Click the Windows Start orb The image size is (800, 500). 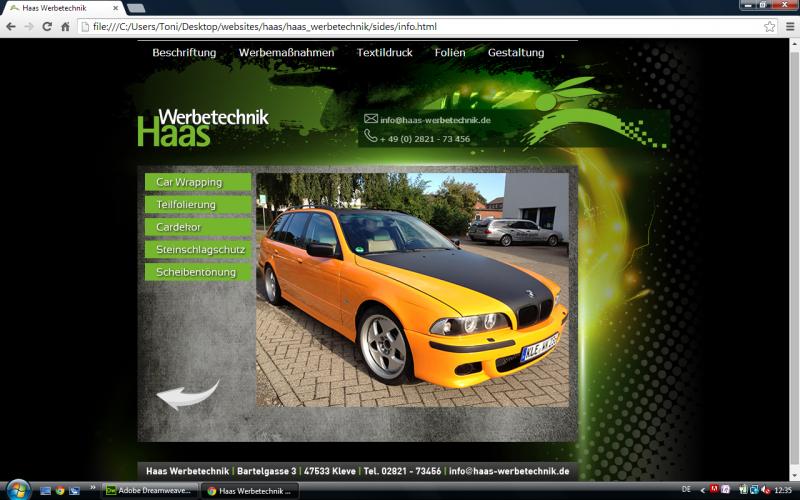pos(17,490)
